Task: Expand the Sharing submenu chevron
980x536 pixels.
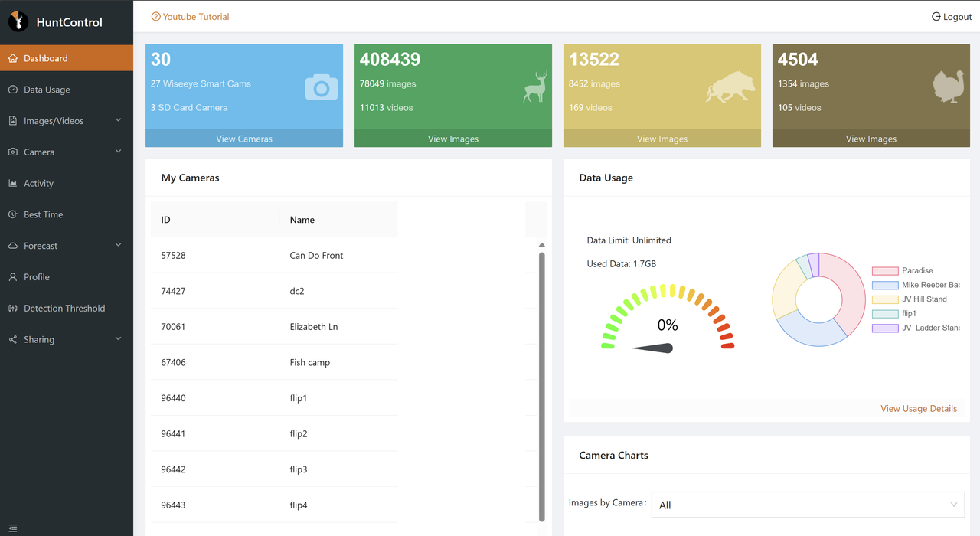Action: [x=118, y=338]
